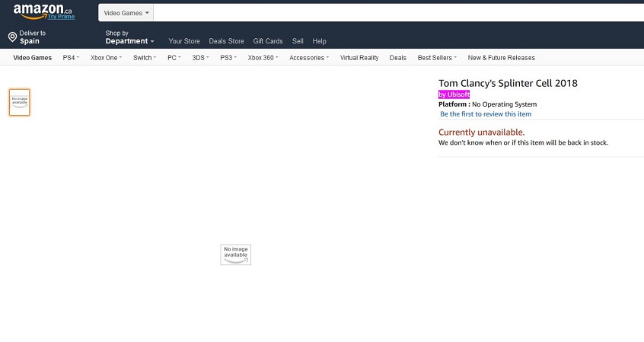Open the Your Store link
The image size is (644, 342).
point(184,41)
